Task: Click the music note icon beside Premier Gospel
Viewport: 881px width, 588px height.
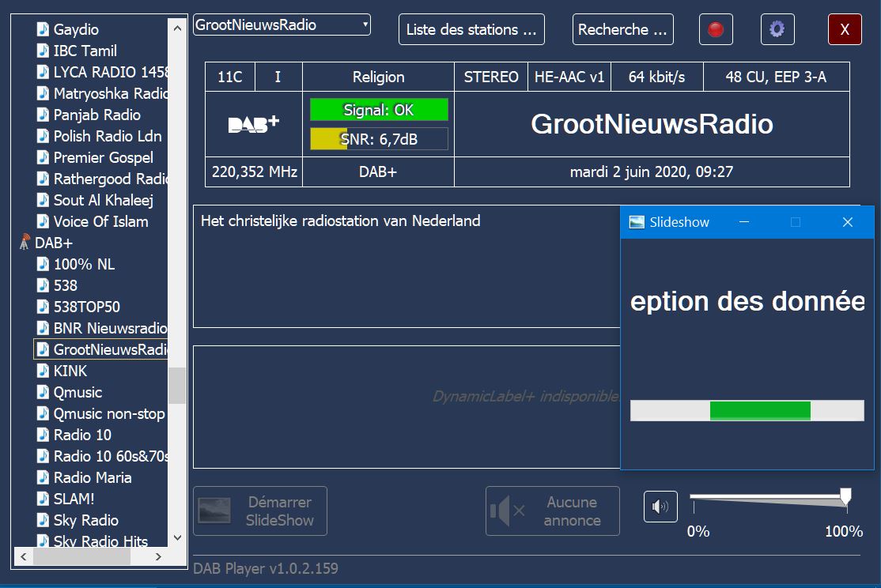Action: [x=43, y=157]
